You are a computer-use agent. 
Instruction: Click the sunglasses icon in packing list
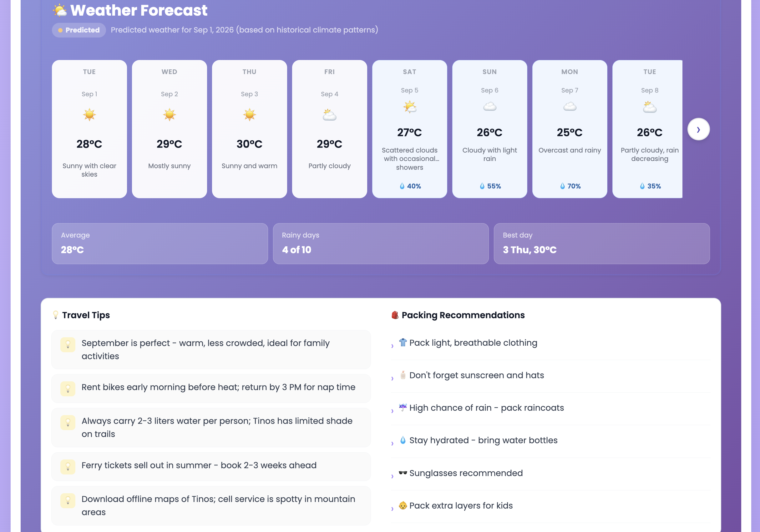[x=403, y=473]
